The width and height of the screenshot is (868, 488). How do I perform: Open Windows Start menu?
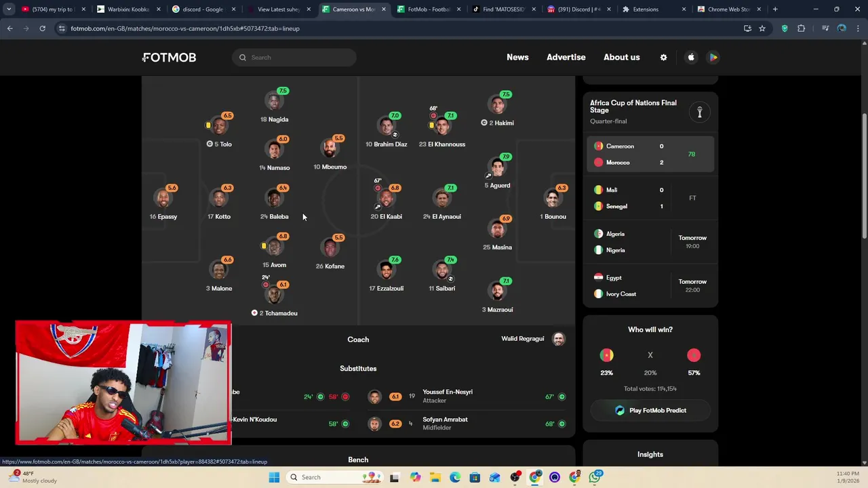tap(274, 477)
